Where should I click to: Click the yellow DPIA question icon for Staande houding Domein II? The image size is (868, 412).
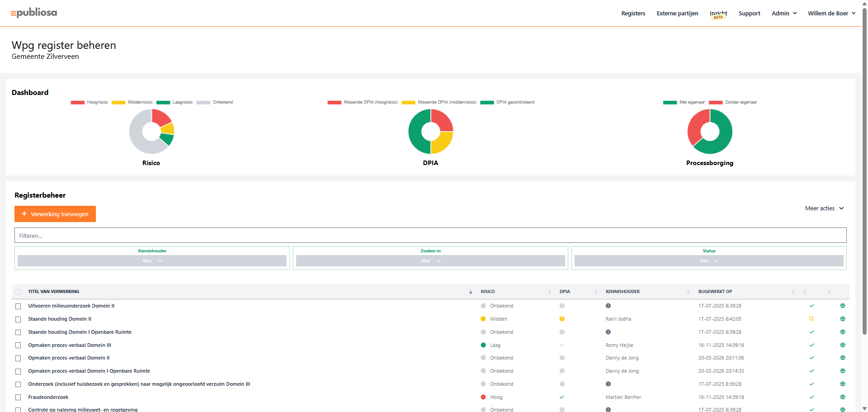coord(562,319)
